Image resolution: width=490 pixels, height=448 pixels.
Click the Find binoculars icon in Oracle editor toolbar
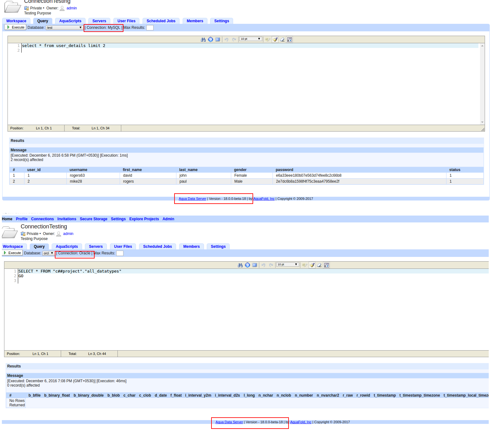[240, 265]
